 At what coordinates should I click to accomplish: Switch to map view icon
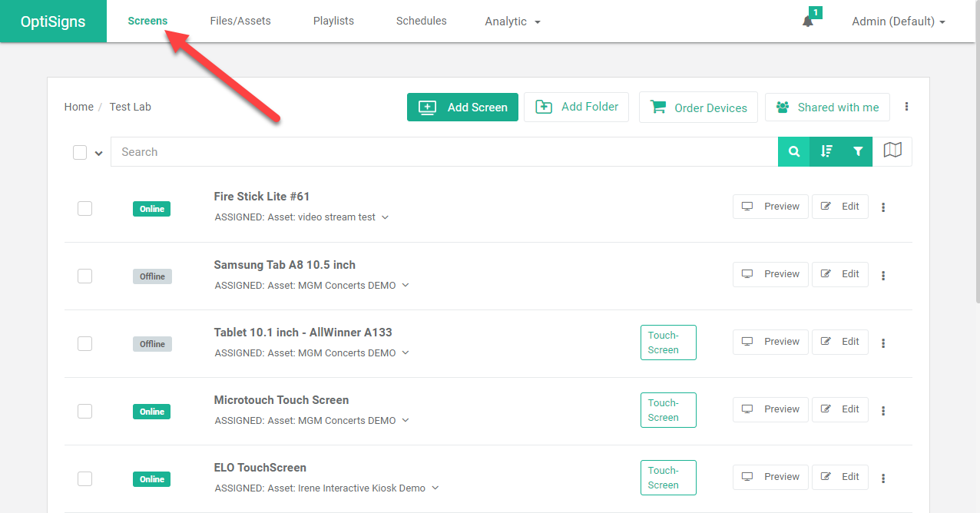(892, 151)
